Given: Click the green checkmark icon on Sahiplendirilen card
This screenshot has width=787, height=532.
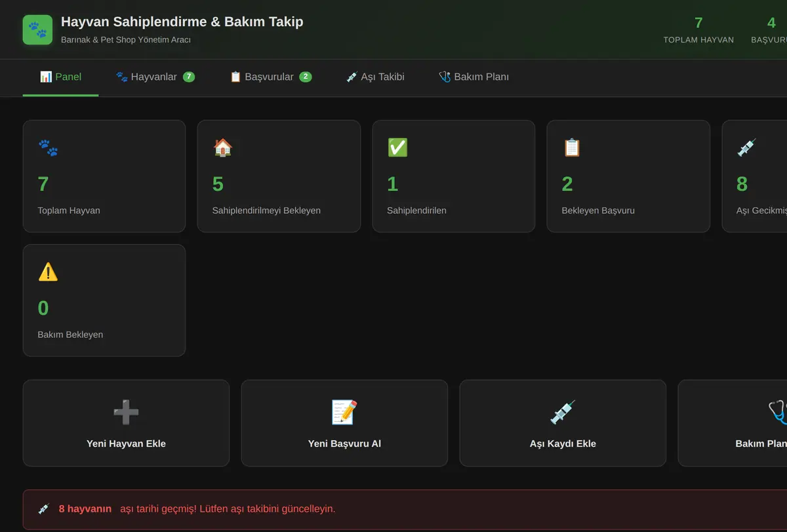Looking at the screenshot, I should (x=397, y=148).
